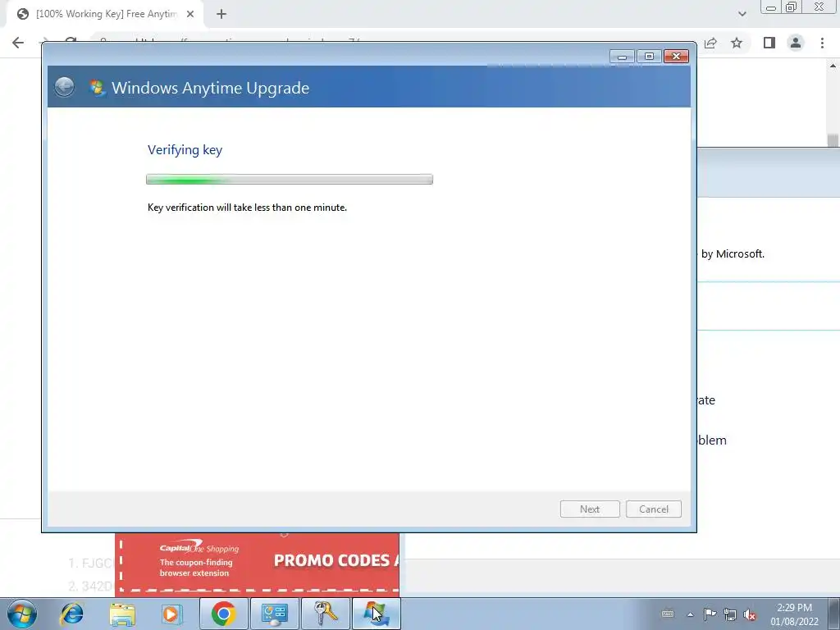This screenshot has width=840, height=630.
Task: Select the '[100% Working Key] Free Anytime' tab
Action: (105, 14)
